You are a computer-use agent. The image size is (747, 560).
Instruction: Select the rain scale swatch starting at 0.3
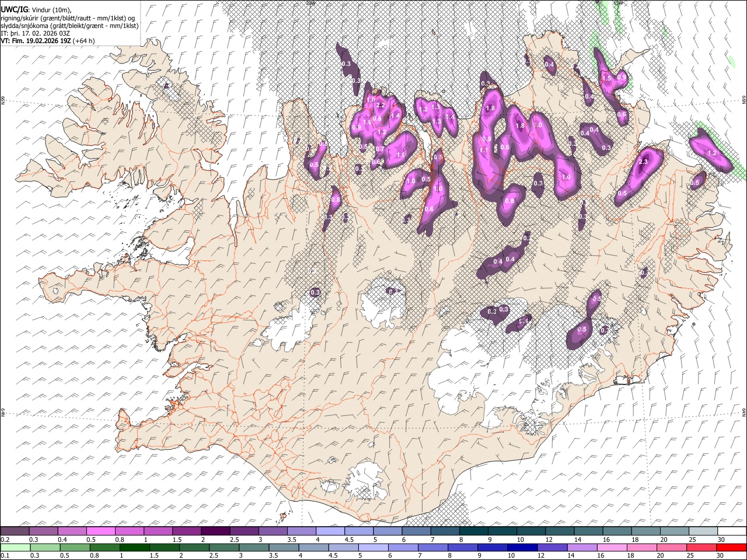pos(45,547)
